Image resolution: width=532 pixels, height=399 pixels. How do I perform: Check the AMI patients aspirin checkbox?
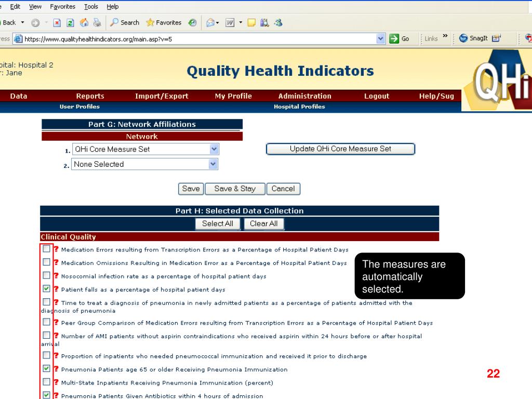tap(46, 335)
